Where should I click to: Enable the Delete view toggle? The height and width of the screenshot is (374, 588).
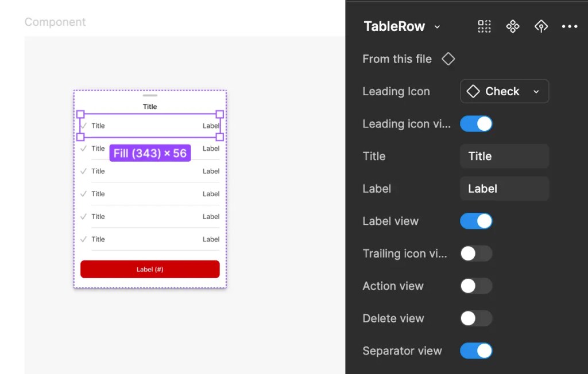476,318
